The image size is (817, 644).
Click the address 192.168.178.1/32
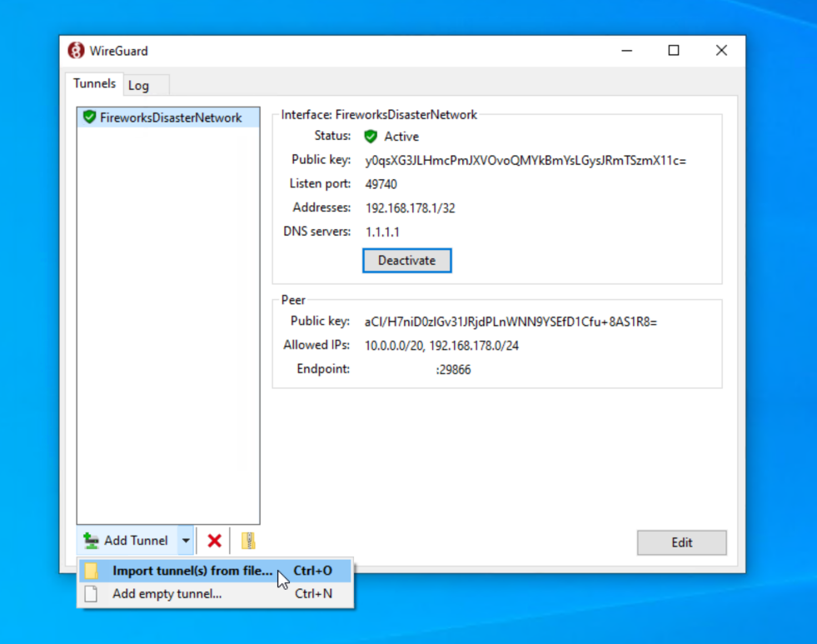pyautogui.click(x=410, y=208)
